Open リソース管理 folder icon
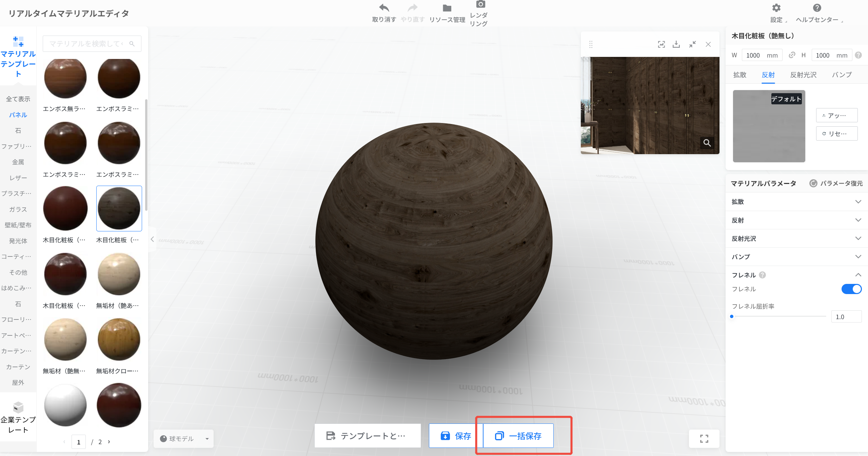This screenshot has width=868, height=456. click(x=447, y=8)
